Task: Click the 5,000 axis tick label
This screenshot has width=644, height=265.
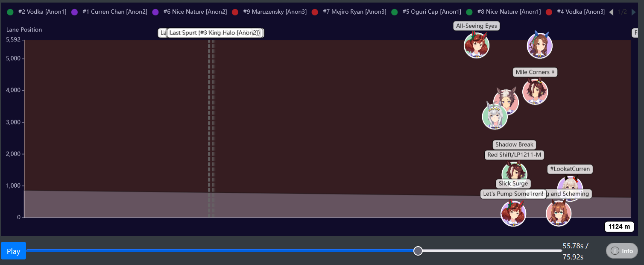Action: pyautogui.click(x=13, y=59)
